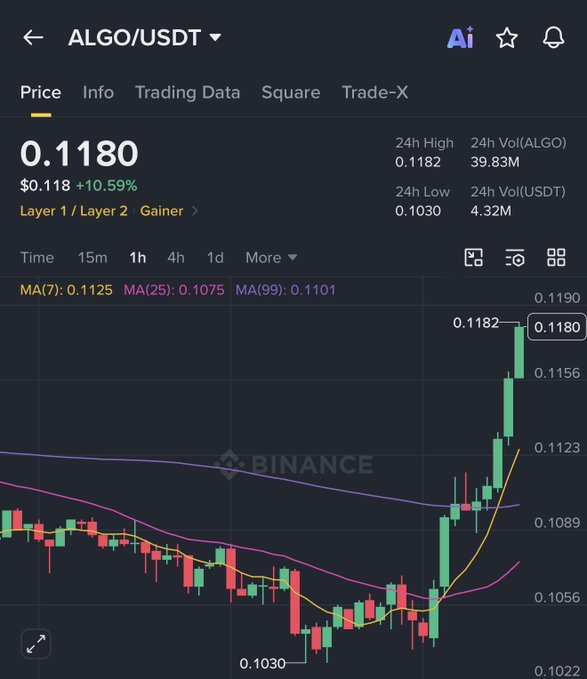Screen dimensions: 587x679
Task: Tap the $0.118 USD price text
Action: click(x=45, y=186)
